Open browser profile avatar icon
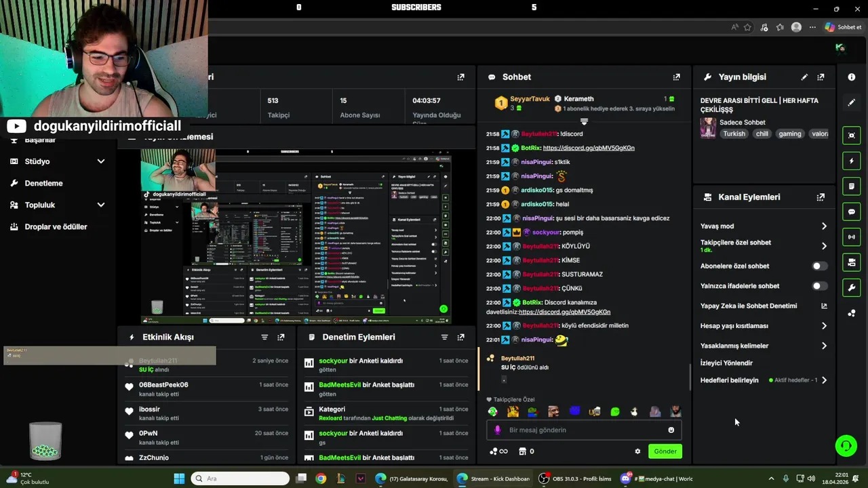Screen dimensions: 868x488 [796, 27]
